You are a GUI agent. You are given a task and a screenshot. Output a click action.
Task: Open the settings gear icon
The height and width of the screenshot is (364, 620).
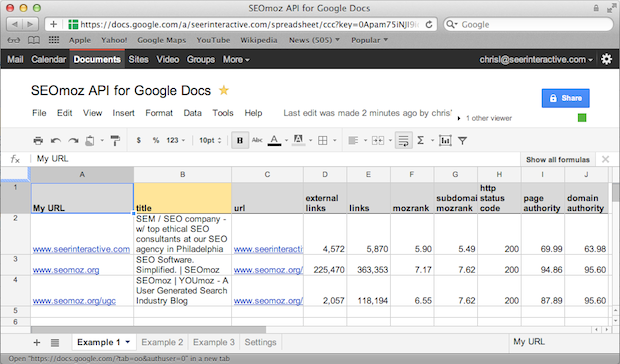pyautogui.click(x=607, y=59)
